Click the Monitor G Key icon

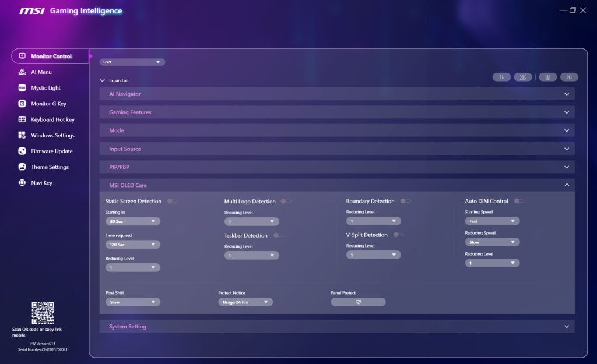[22, 104]
